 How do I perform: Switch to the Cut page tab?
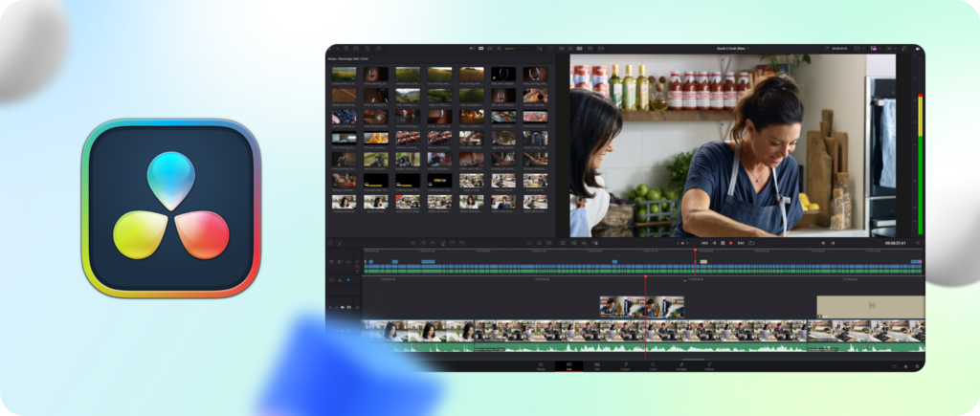[x=568, y=366]
